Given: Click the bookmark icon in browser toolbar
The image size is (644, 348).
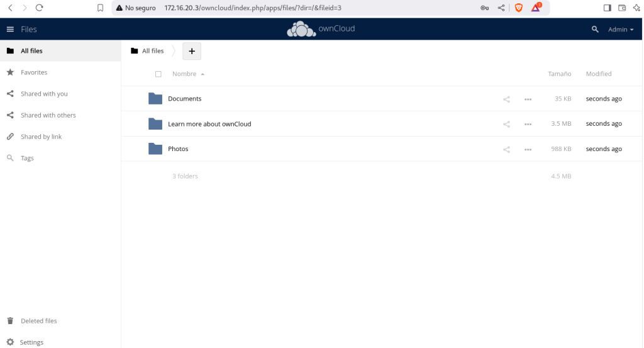Looking at the screenshot, I should pos(100,8).
